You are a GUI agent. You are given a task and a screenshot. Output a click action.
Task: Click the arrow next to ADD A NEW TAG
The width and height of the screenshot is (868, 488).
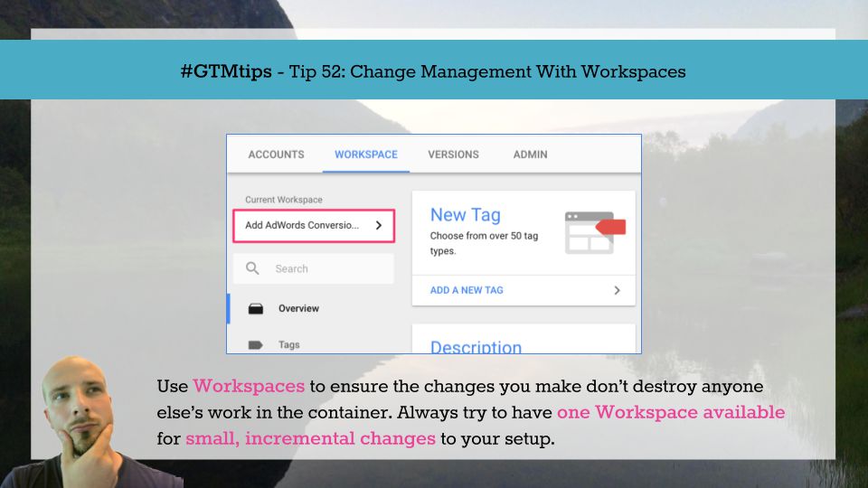[617, 290]
